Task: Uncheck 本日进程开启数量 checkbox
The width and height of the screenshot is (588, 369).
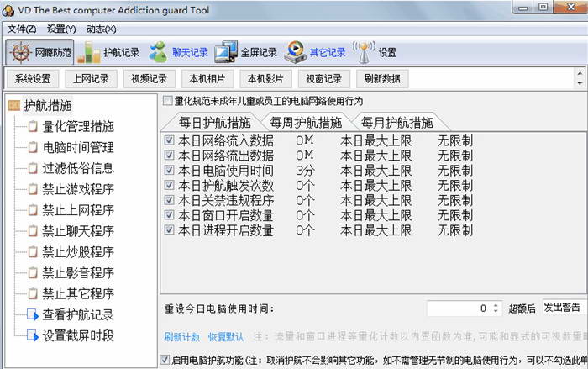Action: 169,230
